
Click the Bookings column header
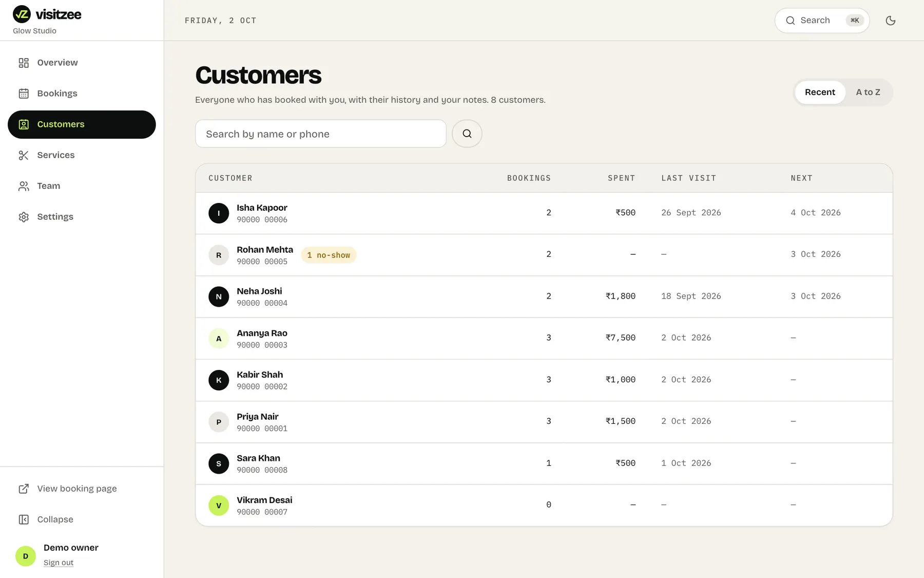(x=529, y=178)
